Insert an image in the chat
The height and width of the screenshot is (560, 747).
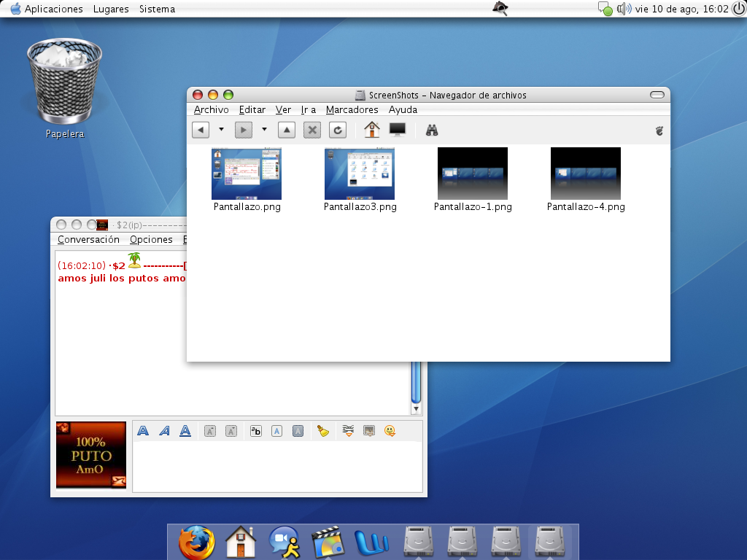pos(368,431)
